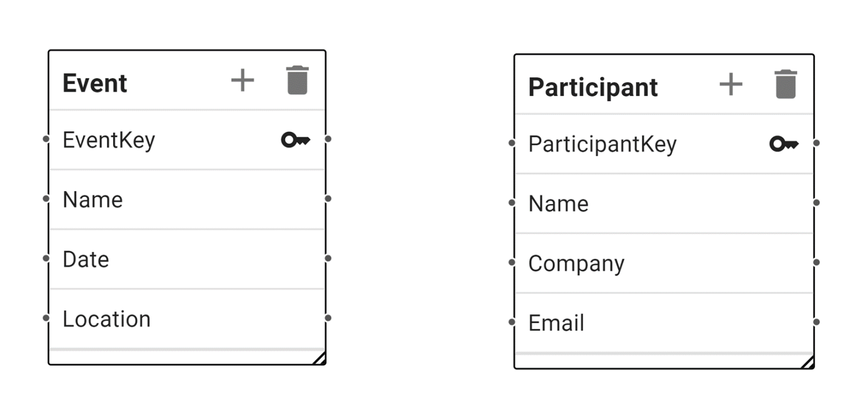Click the Date field row
This screenshot has height=419, width=868.
pyautogui.click(x=86, y=260)
